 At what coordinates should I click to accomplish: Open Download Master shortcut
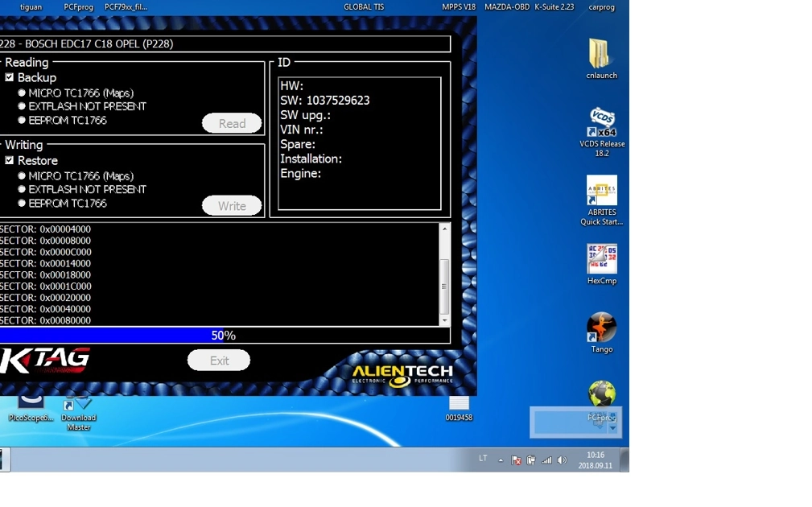pyautogui.click(x=78, y=412)
